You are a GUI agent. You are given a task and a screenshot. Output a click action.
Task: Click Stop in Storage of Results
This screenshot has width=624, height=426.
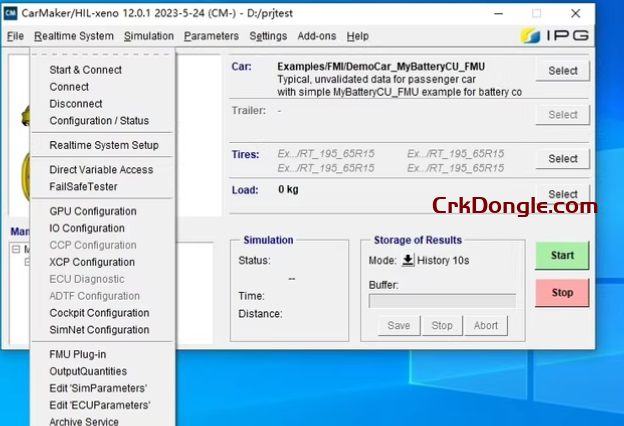pos(442,326)
